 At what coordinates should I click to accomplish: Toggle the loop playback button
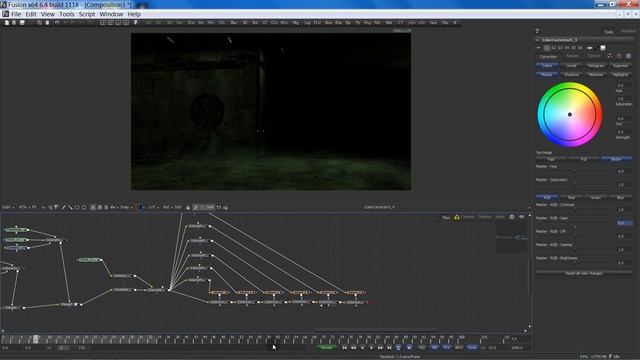[398, 348]
